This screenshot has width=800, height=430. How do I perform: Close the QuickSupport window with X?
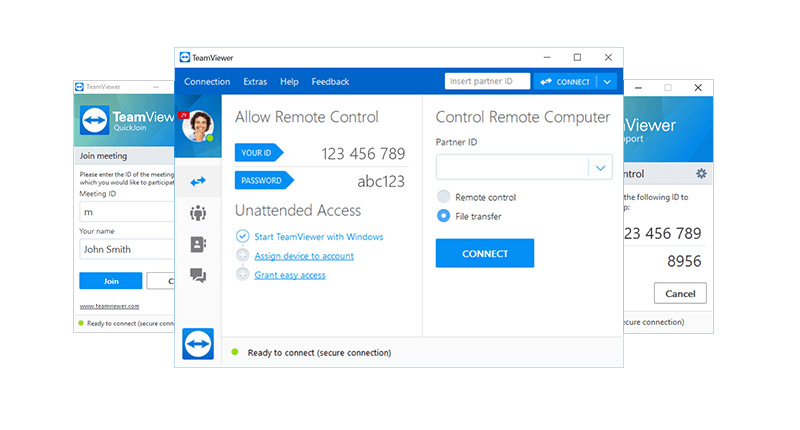coord(698,88)
